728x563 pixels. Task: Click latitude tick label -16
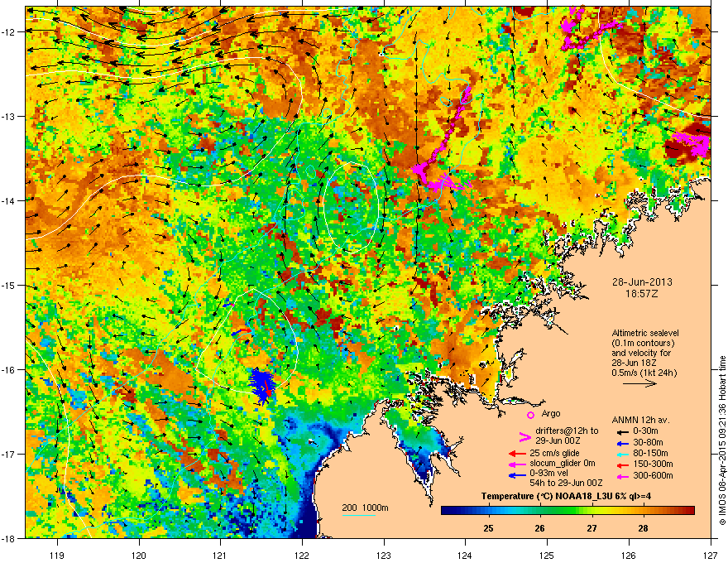pyautogui.click(x=9, y=370)
